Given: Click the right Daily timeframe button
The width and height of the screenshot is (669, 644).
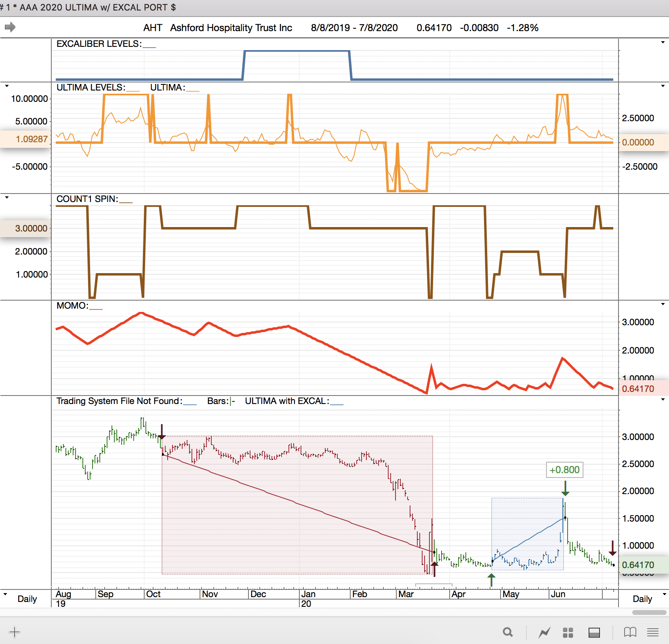Looking at the screenshot, I should 642,599.
